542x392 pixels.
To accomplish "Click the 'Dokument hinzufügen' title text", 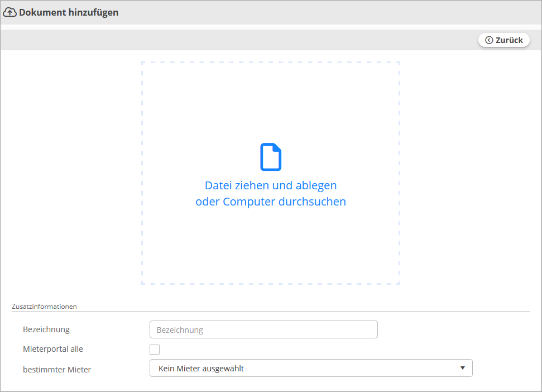I will click(x=69, y=12).
